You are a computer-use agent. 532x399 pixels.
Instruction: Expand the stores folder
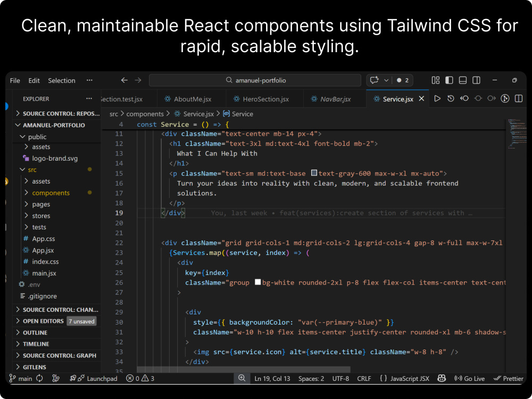coord(57,216)
